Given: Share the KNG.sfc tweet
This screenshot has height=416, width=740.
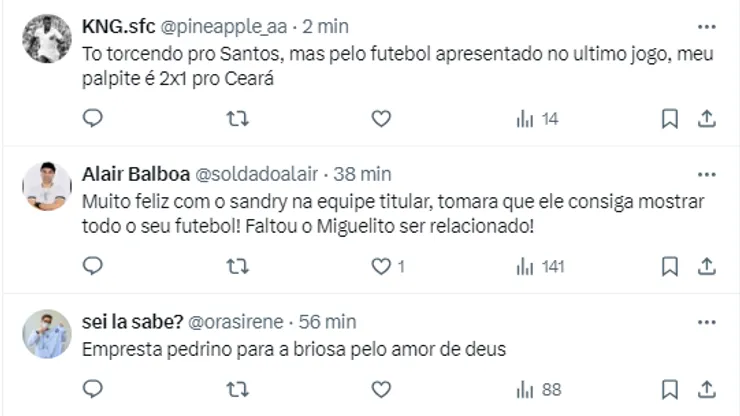Looking at the screenshot, I should tap(706, 119).
